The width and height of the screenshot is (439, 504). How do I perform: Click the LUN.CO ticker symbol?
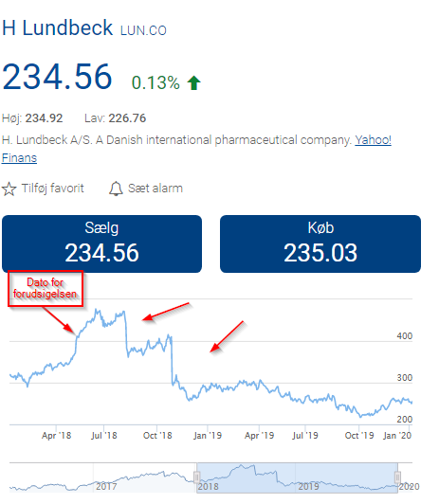coord(143,30)
